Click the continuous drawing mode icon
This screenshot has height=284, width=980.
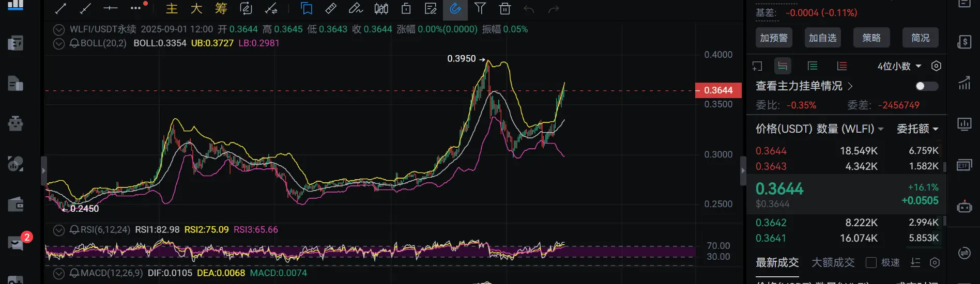[x=246, y=8]
